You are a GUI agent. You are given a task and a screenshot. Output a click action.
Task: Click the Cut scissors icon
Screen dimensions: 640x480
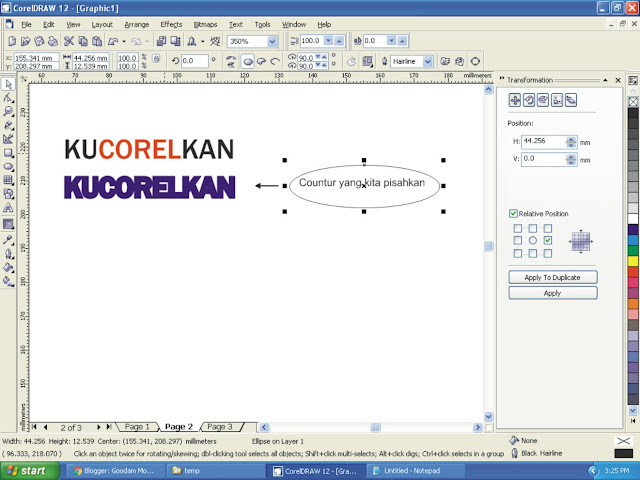pos(69,41)
